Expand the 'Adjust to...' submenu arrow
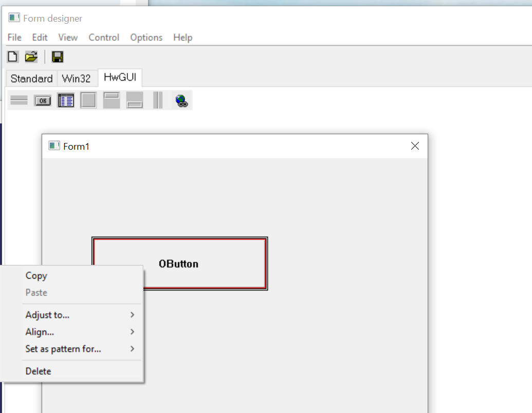This screenshot has width=532, height=413. pyautogui.click(x=132, y=315)
